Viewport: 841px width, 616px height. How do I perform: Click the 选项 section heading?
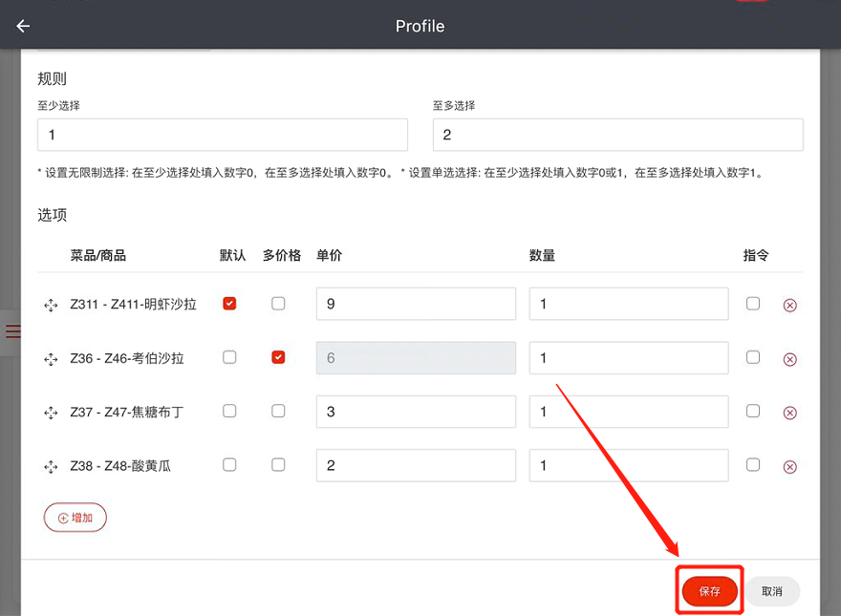click(52, 216)
